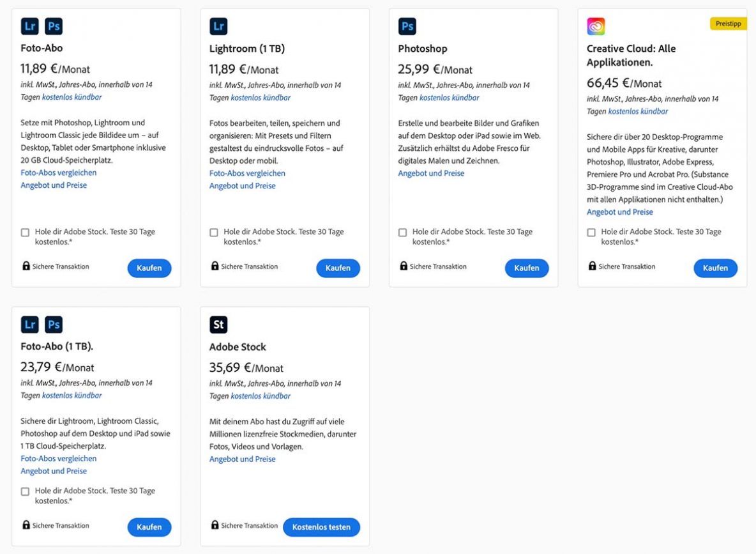
Task: Click Photoshop icon in Foto-Abo card
Action: (x=54, y=26)
